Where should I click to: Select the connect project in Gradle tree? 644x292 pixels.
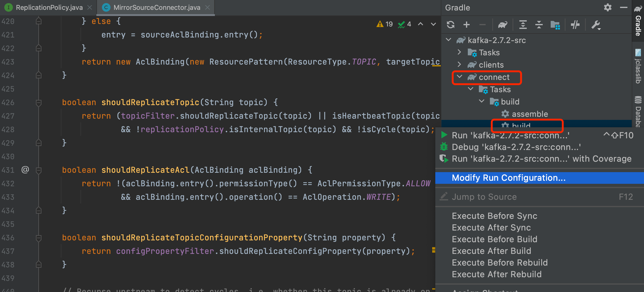coord(494,77)
